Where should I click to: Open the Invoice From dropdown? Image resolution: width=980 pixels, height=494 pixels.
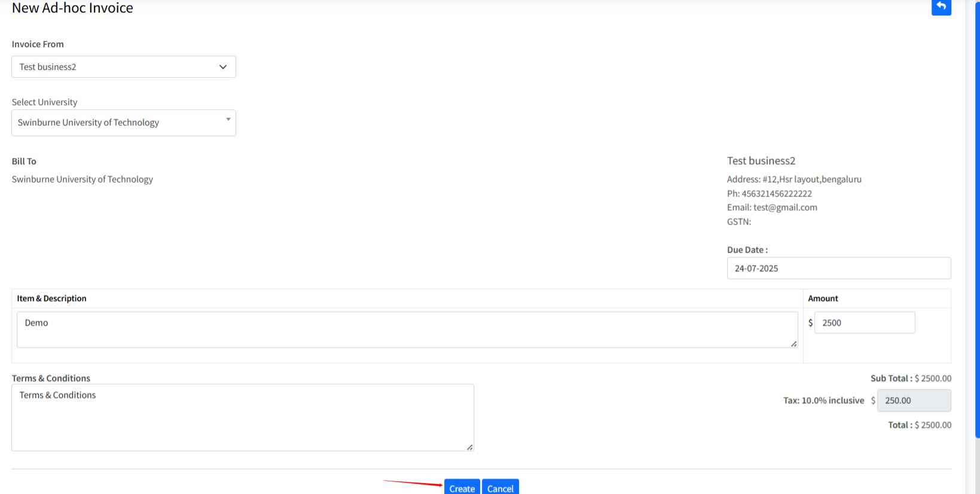(124, 67)
